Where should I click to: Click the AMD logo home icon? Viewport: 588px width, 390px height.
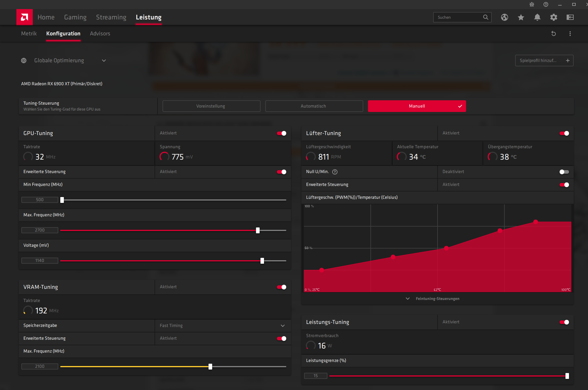tap(24, 17)
